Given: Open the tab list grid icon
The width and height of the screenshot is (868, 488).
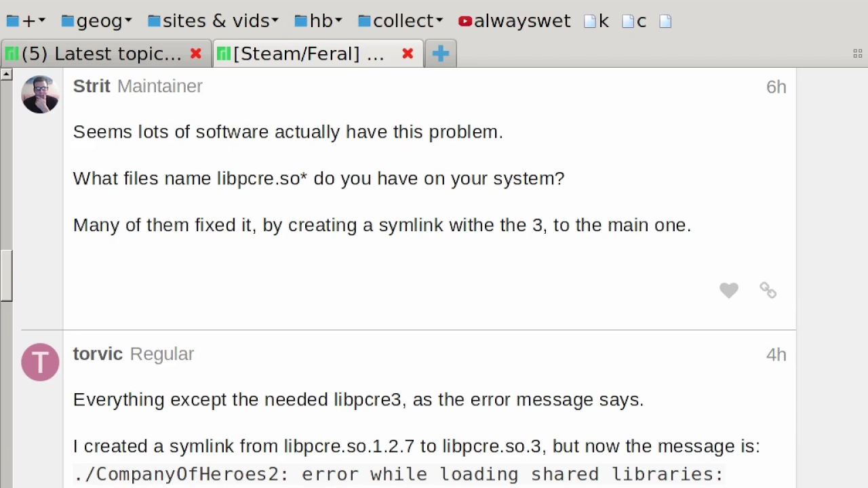Looking at the screenshot, I should 858,54.
